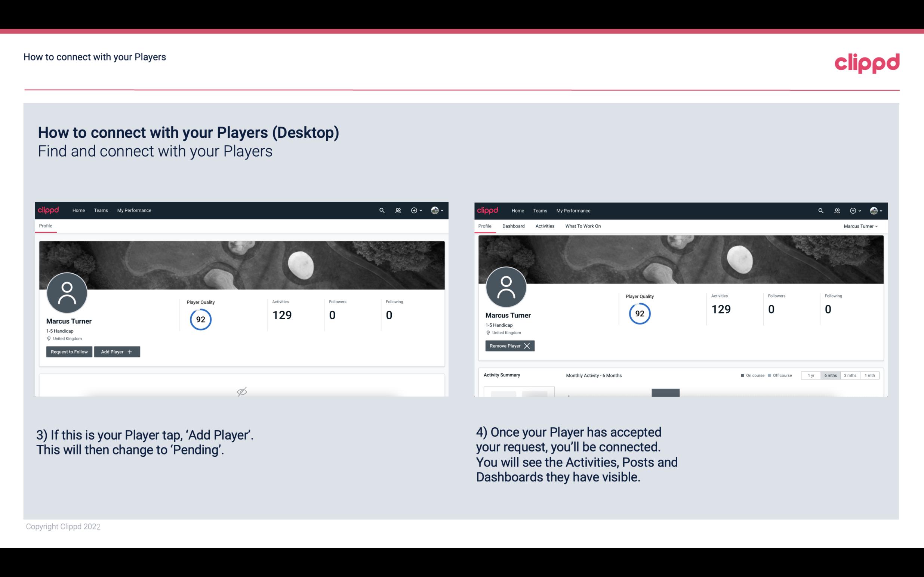
Task: Select the 1 month timeframe option
Action: coord(869,375)
